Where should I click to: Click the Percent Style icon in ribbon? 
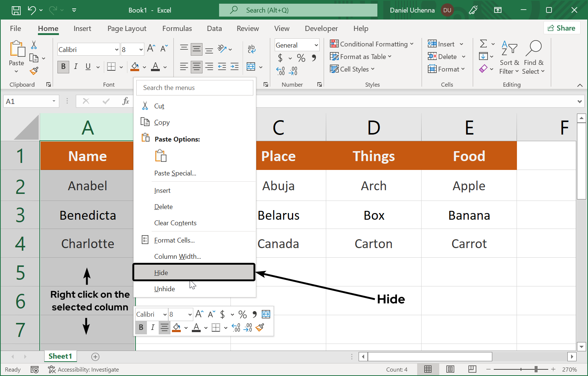coord(301,58)
